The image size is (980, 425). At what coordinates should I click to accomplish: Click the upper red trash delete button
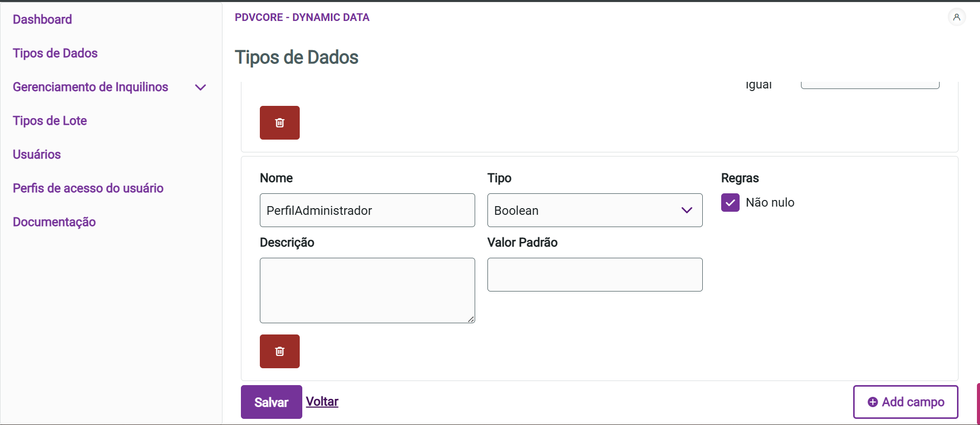(x=280, y=123)
